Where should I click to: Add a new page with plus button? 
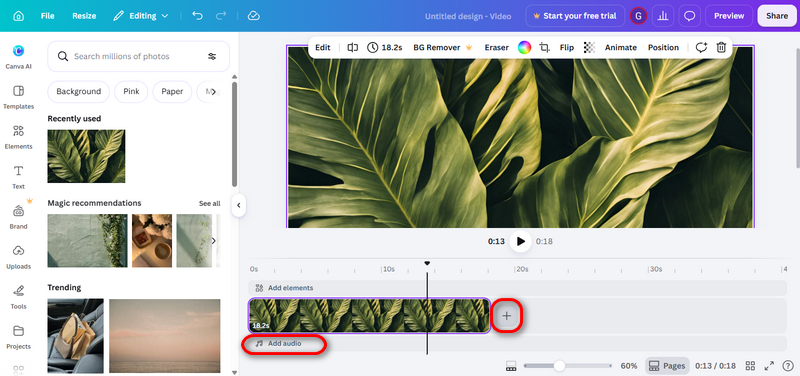506,316
